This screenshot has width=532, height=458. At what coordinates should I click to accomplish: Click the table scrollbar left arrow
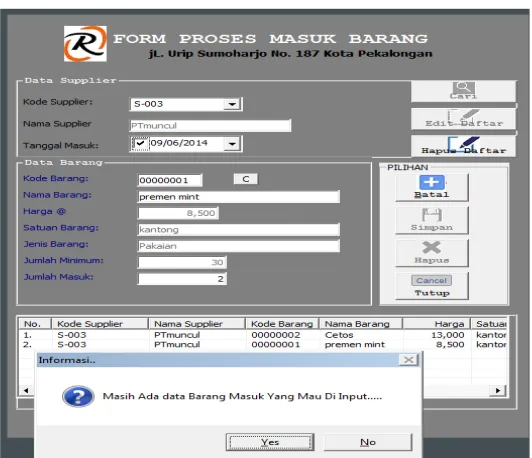[26, 390]
